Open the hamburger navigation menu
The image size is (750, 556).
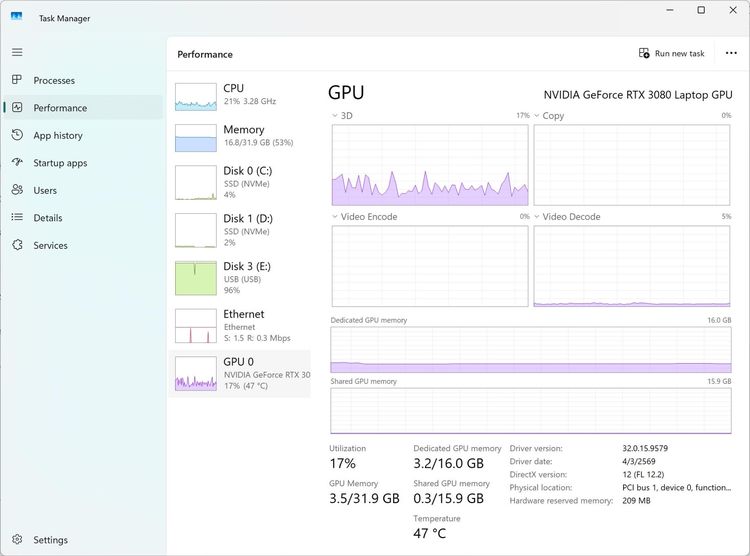click(x=17, y=52)
